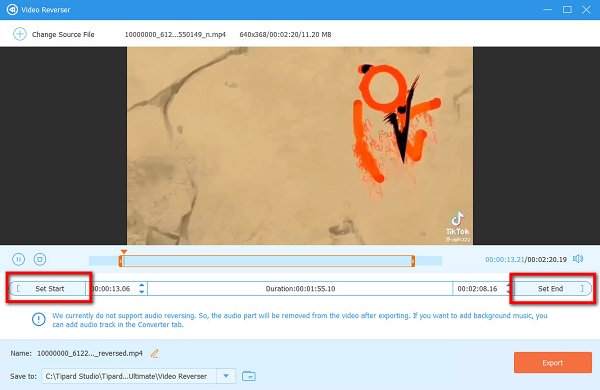Decrease the start time with down arrow
The image size is (600, 390).
click(142, 292)
